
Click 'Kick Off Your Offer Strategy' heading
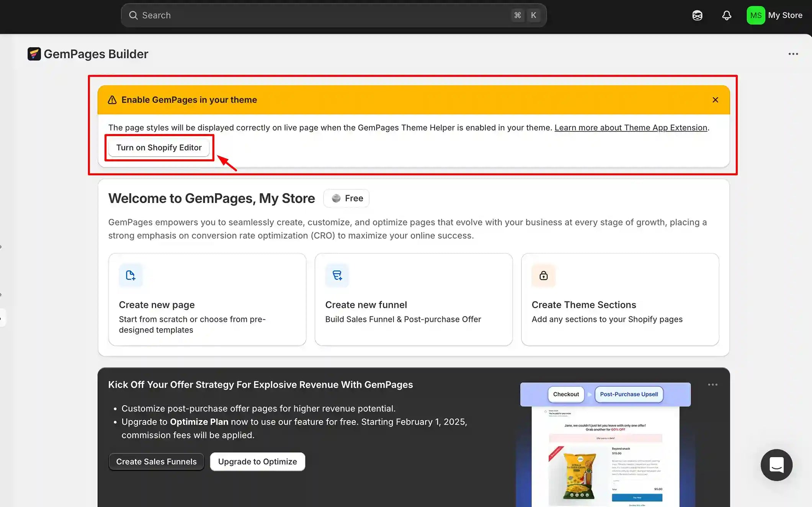[260, 385]
